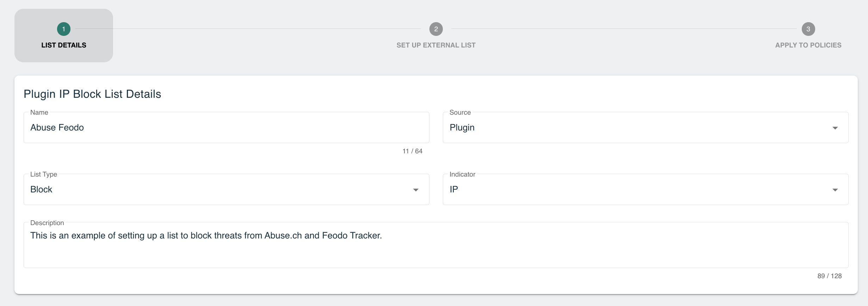Select the IP value in Indicator field
This screenshot has height=306, width=868.
(454, 189)
